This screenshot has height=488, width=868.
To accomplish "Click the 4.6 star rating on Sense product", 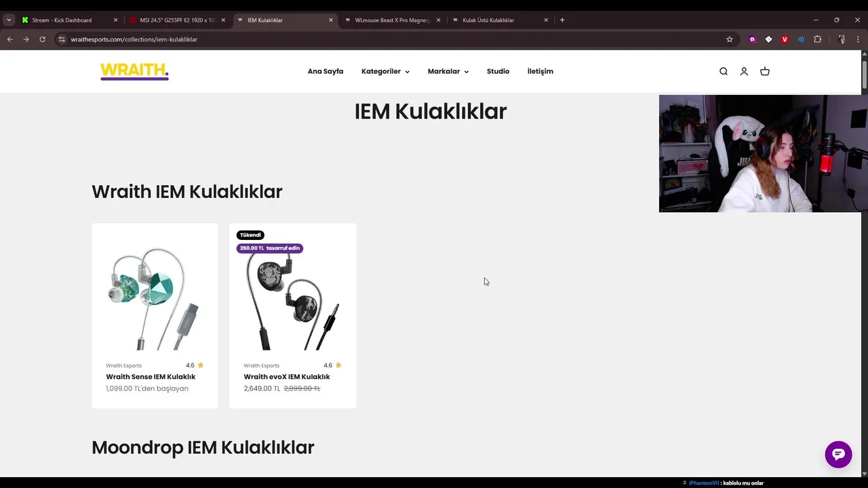I will pos(195,365).
